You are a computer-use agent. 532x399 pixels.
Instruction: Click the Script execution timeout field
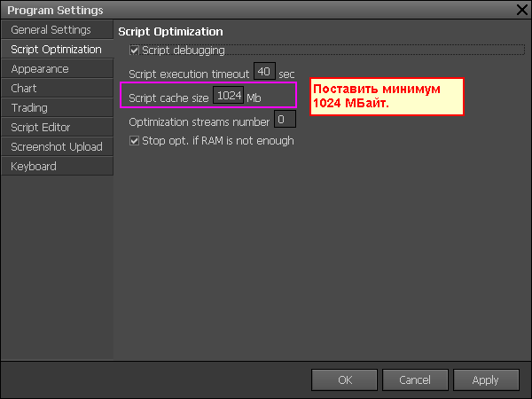click(x=263, y=72)
